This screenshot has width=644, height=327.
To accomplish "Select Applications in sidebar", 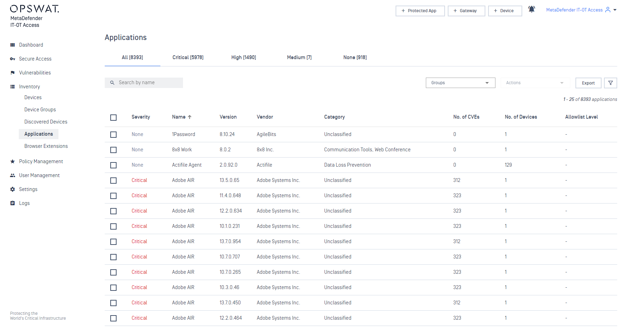I will click(x=39, y=134).
